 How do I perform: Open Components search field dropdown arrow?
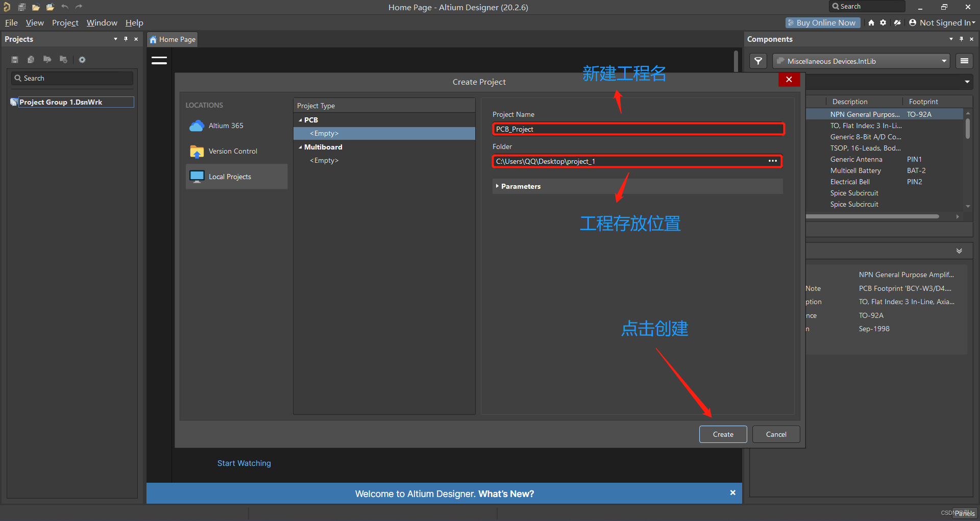tap(967, 82)
